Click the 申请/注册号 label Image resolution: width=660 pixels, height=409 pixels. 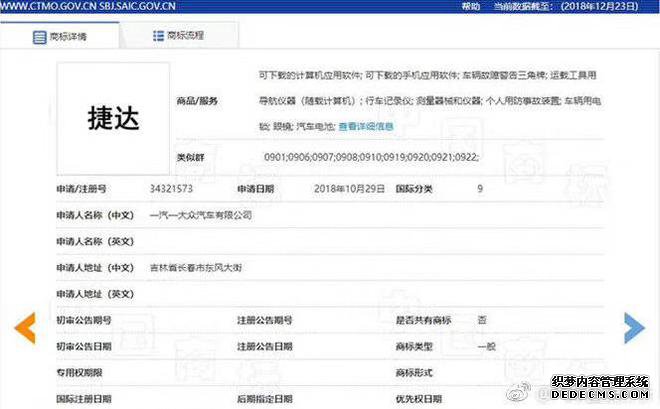(x=81, y=189)
